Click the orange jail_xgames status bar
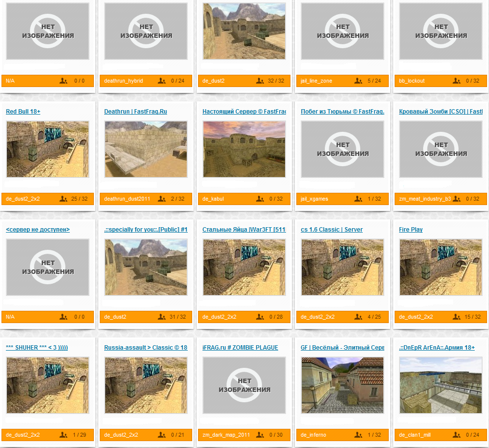Screen dimensions: 489x448 coord(343,199)
